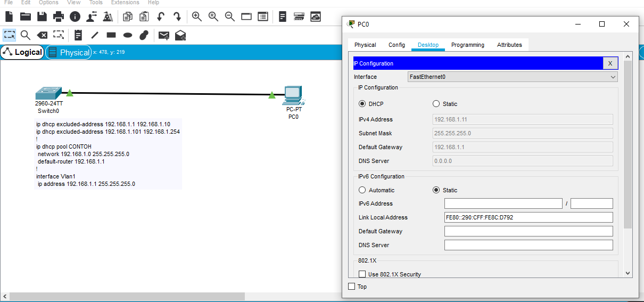644x302 pixels.
Task: Switch to the Physical workspace view
Action: tap(68, 52)
